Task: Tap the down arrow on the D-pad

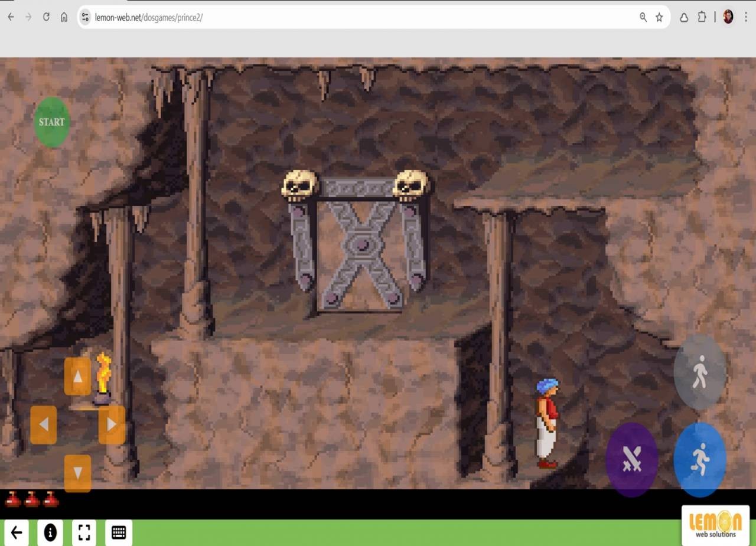Action: (x=77, y=473)
